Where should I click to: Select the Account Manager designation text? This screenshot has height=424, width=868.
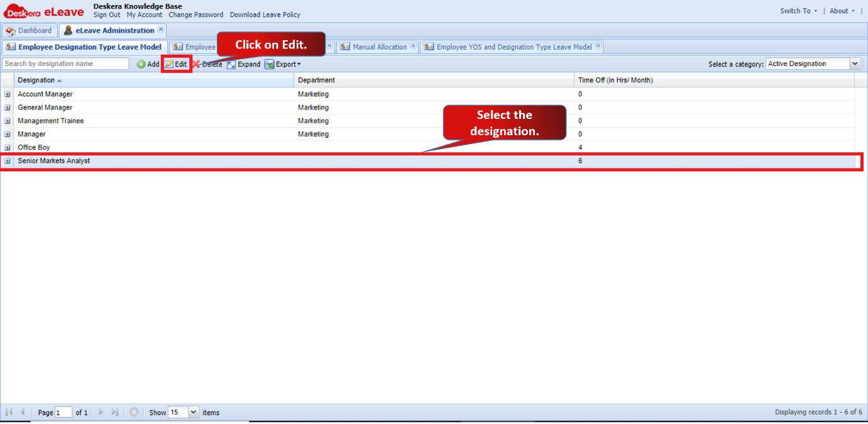point(45,94)
